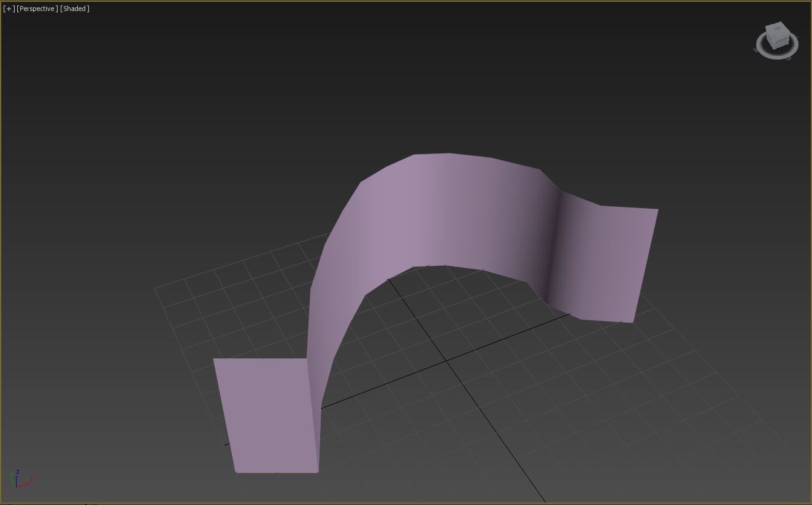Click the left visible face of the ViewCube
Viewport: 812px width, 505px height.
pos(770,38)
